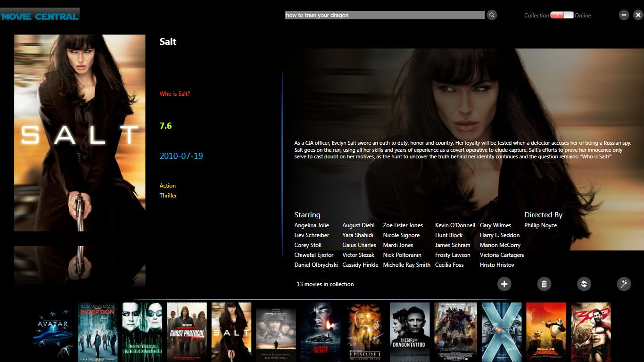The image size is (644, 362).
Task: Choose the X-Men poster thumbnail
Action: pos(502,332)
